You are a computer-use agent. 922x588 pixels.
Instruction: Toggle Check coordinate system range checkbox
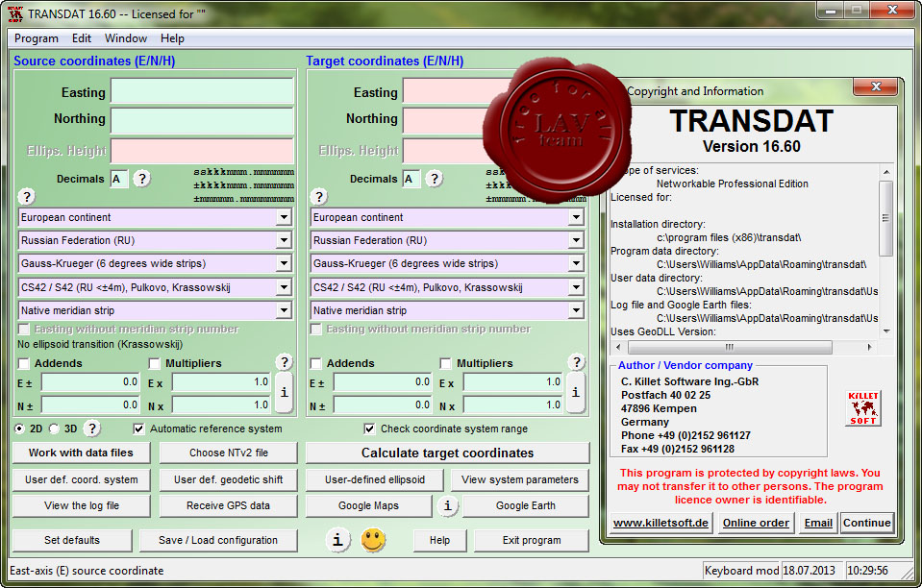(369, 429)
